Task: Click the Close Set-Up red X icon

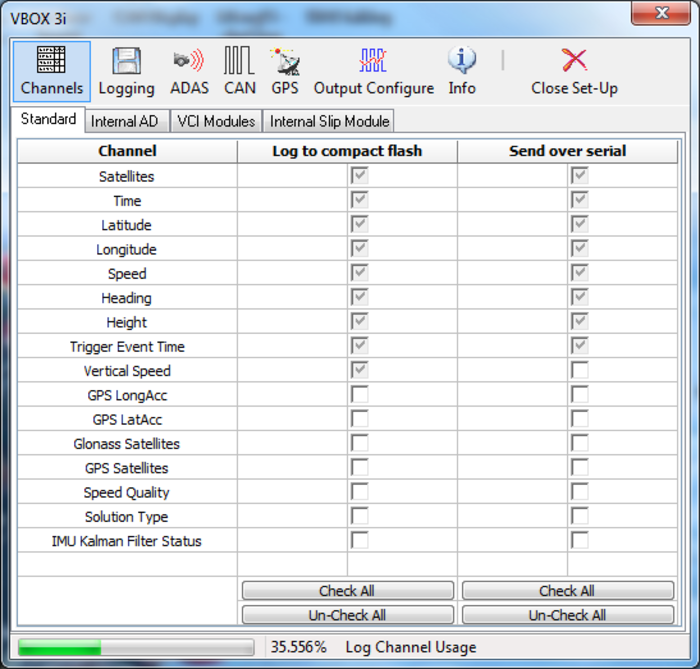Action: tap(574, 60)
